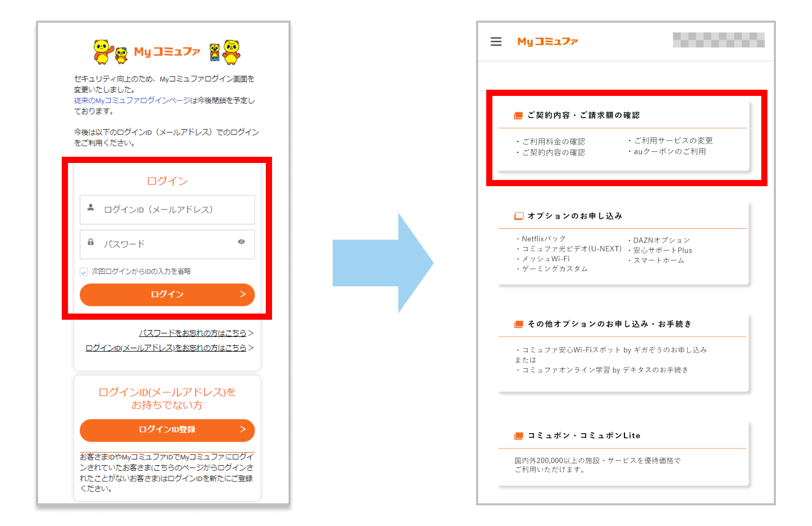
Task: Click the chevron after ログインIDをお忘れの方はこちら
Action: point(251,348)
